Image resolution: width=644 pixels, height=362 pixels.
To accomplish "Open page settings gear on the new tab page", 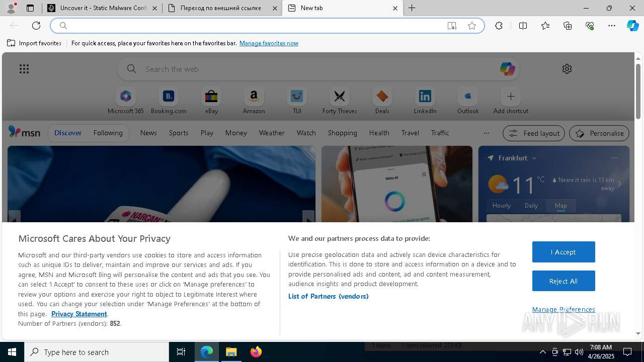I will coord(567,69).
